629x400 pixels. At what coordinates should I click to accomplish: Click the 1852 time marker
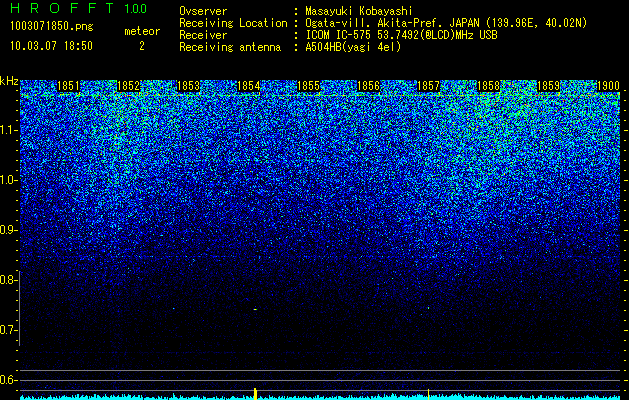(128, 86)
